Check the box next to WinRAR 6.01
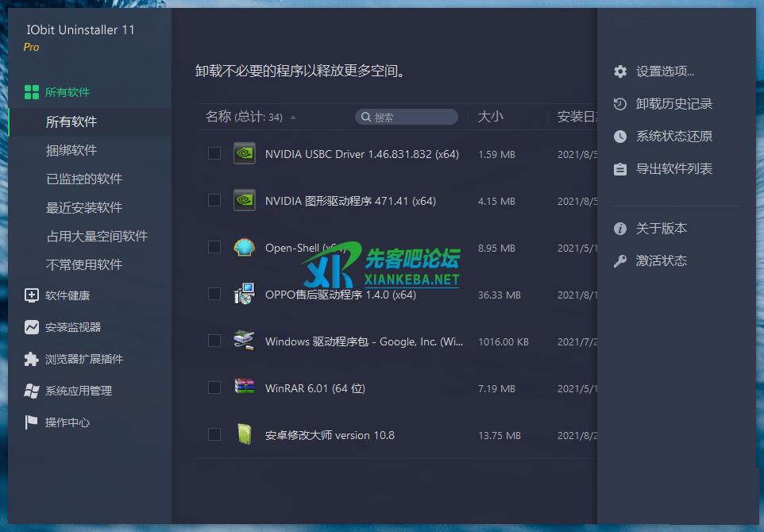Viewport: 764px width, 532px height. pyautogui.click(x=214, y=387)
